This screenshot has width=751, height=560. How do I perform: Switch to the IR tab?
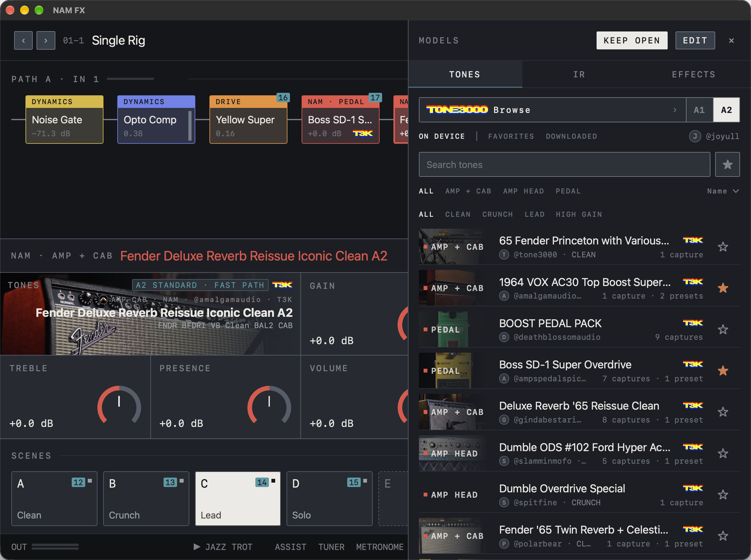click(x=579, y=74)
